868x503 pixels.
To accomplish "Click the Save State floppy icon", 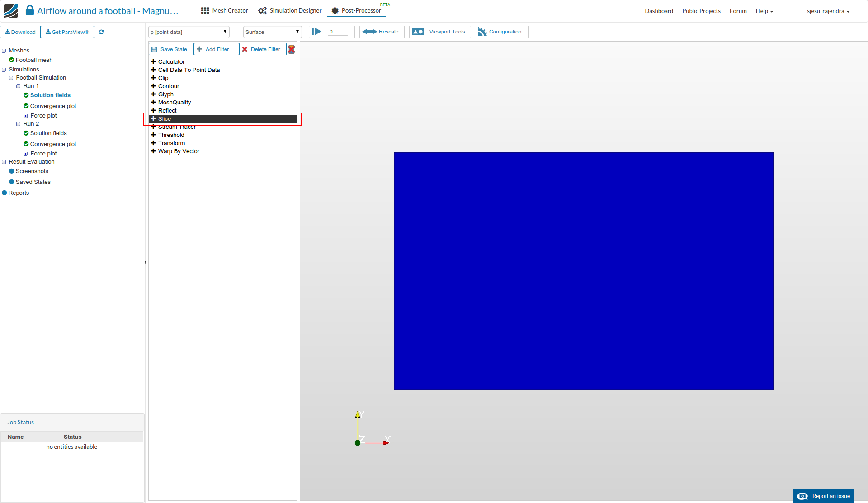I will click(155, 49).
